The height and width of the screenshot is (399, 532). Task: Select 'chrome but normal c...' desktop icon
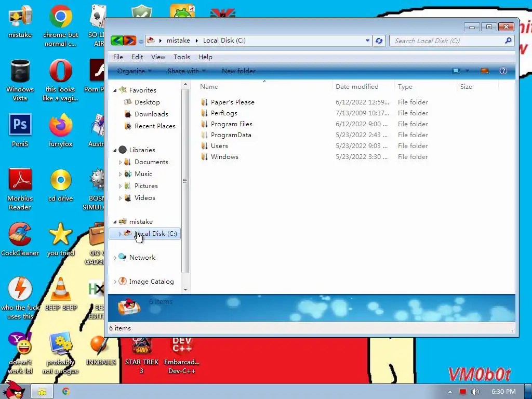[60, 25]
